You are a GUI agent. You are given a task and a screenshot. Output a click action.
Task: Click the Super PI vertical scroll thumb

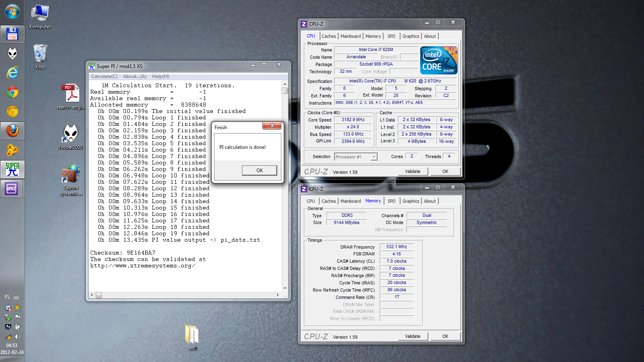[x=285, y=90]
